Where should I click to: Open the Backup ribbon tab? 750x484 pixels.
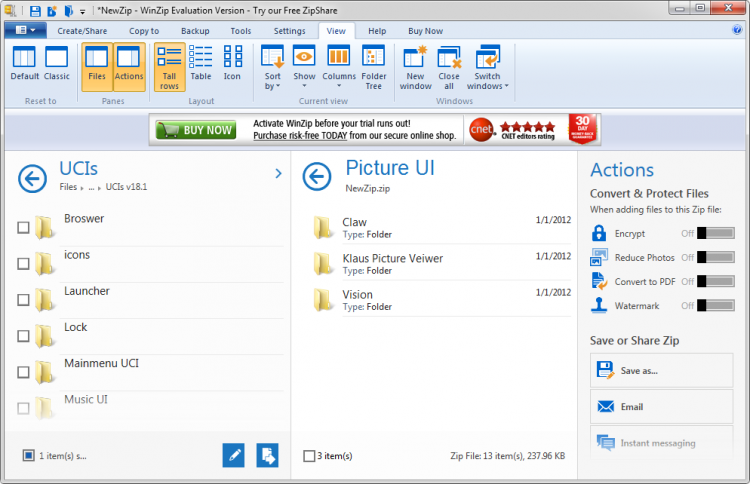pos(195,31)
